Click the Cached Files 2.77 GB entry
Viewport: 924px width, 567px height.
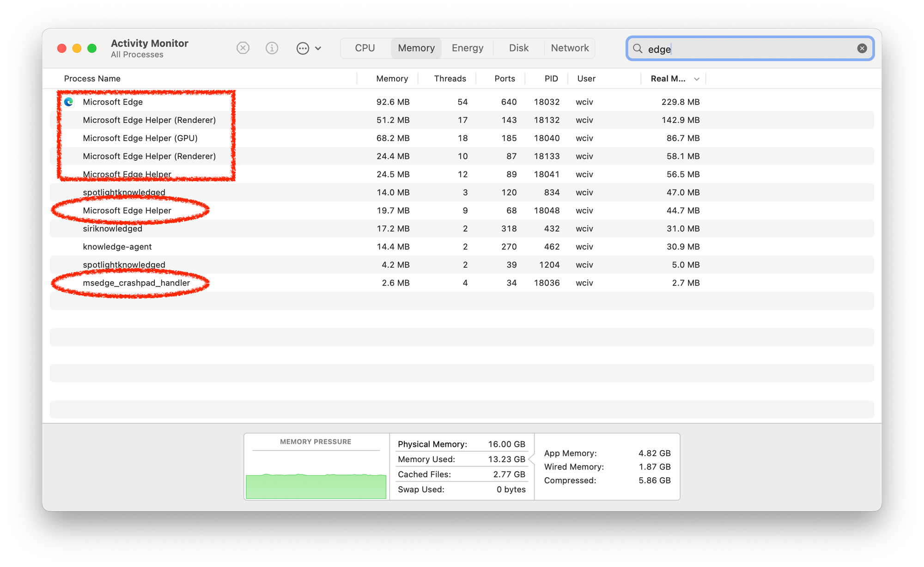tap(462, 474)
